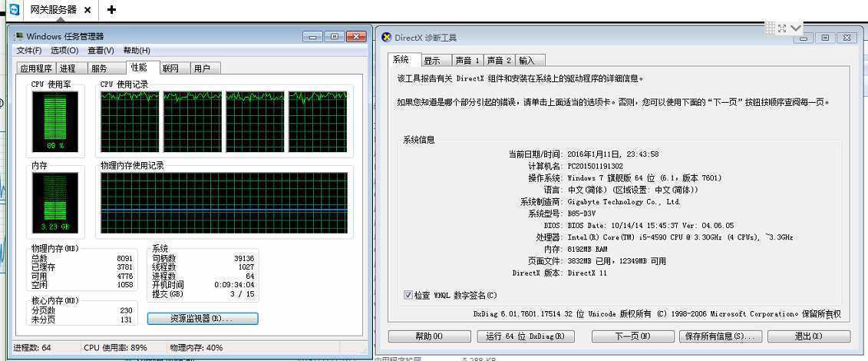Close the 网关服务器 session tab
This screenshot has height=361, width=868.
pos(88,10)
